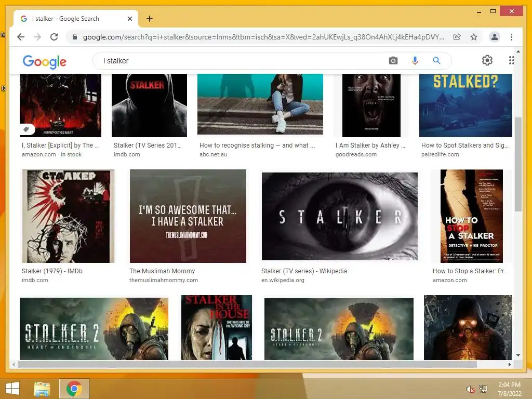Click the Google logo
This screenshot has width=532, height=399.
click(x=45, y=61)
